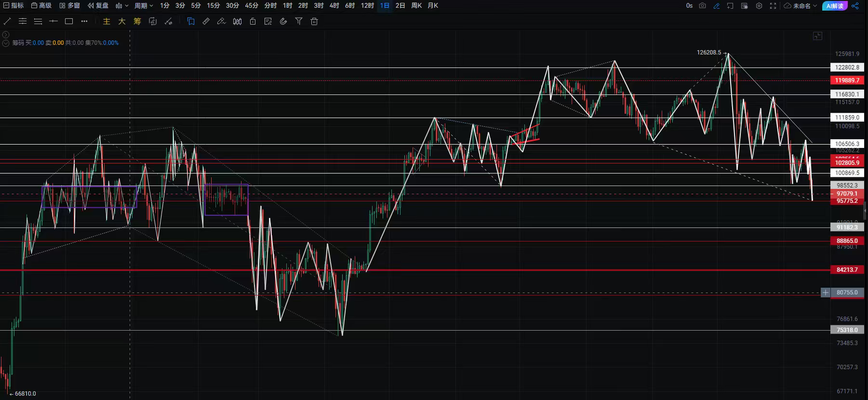The height and width of the screenshot is (400, 868).
Task: Toggle the 主 yellow overlay button
Action: click(107, 21)
